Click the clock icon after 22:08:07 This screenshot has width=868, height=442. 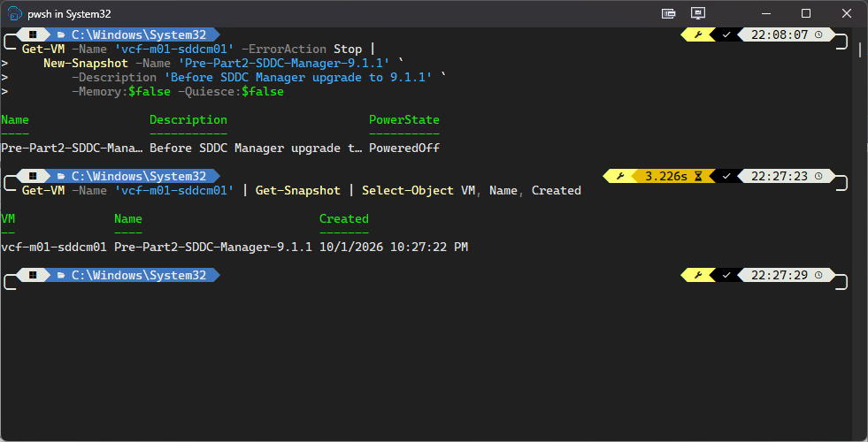click(818, 34)
